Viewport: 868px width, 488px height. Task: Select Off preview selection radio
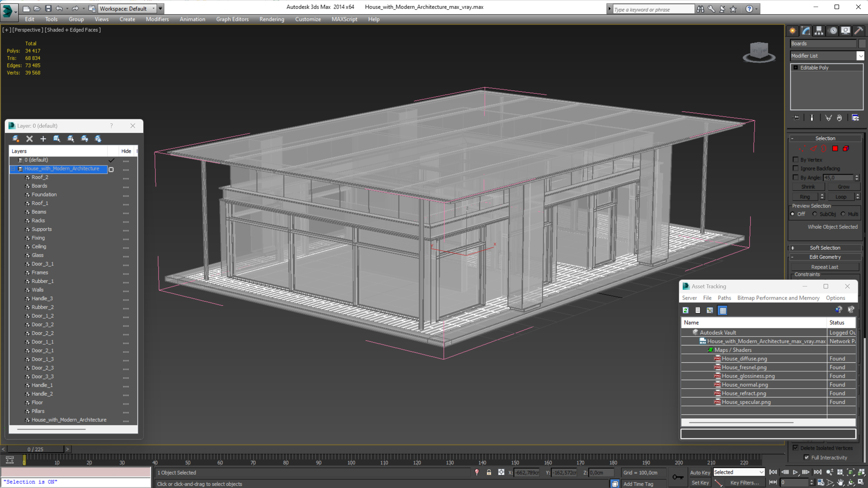(x=793, y=214)
